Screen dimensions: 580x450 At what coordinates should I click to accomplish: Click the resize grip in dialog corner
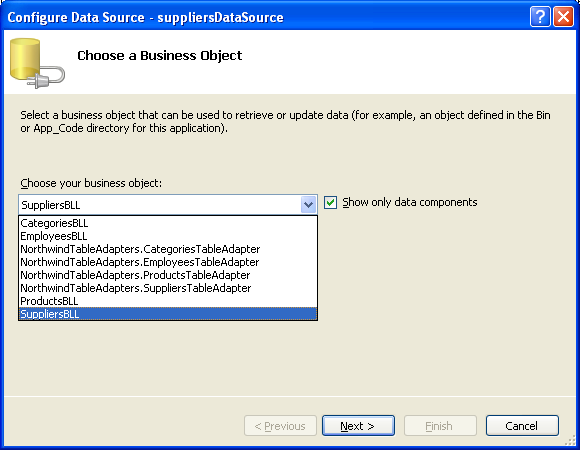570,440
